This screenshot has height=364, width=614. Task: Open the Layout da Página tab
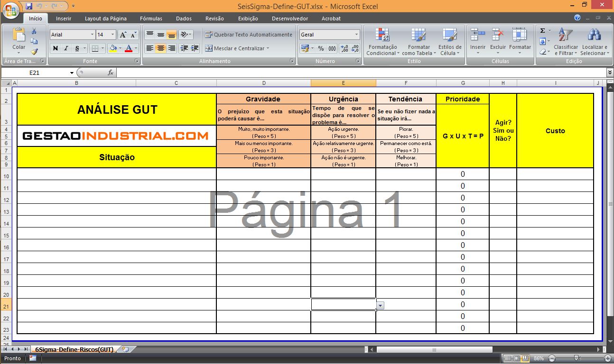(x=105, y=18)
